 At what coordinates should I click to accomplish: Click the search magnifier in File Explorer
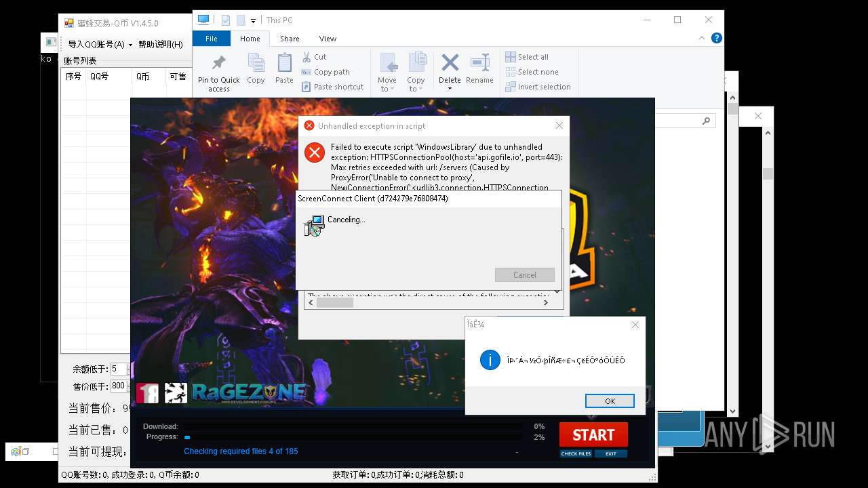pos(706,121)
